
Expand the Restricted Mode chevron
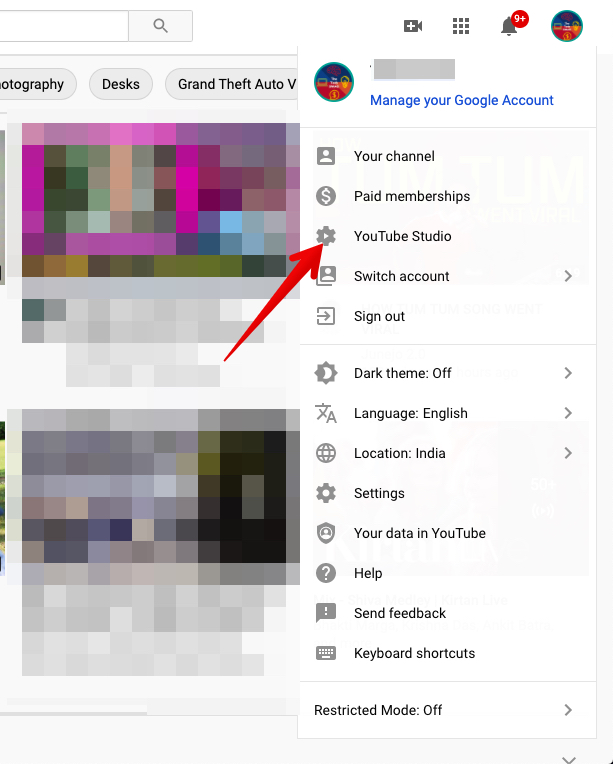tap(568, 710)
